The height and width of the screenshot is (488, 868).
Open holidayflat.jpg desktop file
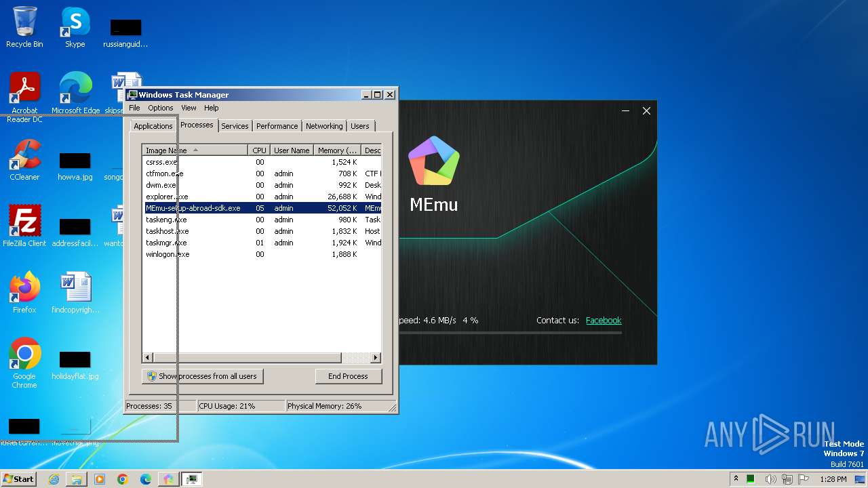pos(75,366)
